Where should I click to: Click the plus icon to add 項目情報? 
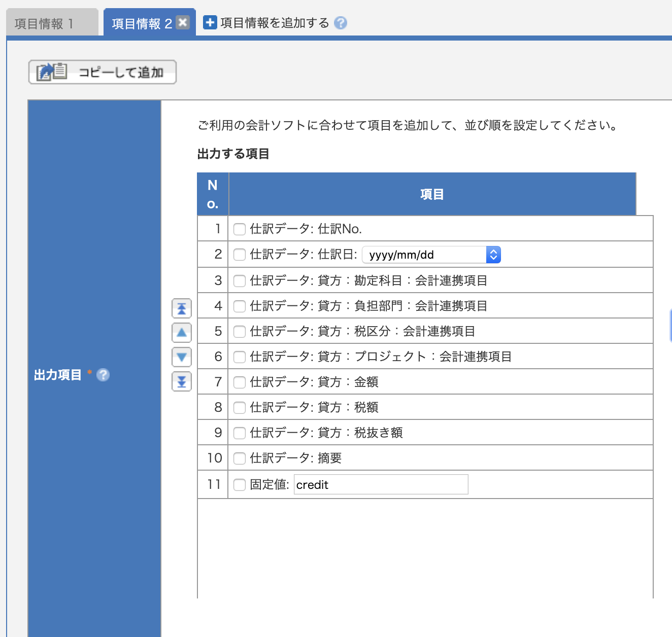(x=210, y=22)
